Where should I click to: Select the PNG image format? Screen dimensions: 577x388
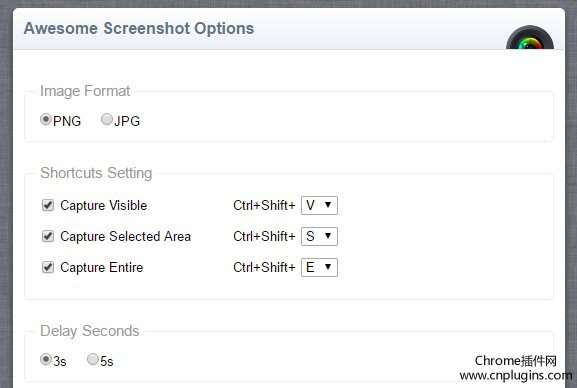[46, 119]
